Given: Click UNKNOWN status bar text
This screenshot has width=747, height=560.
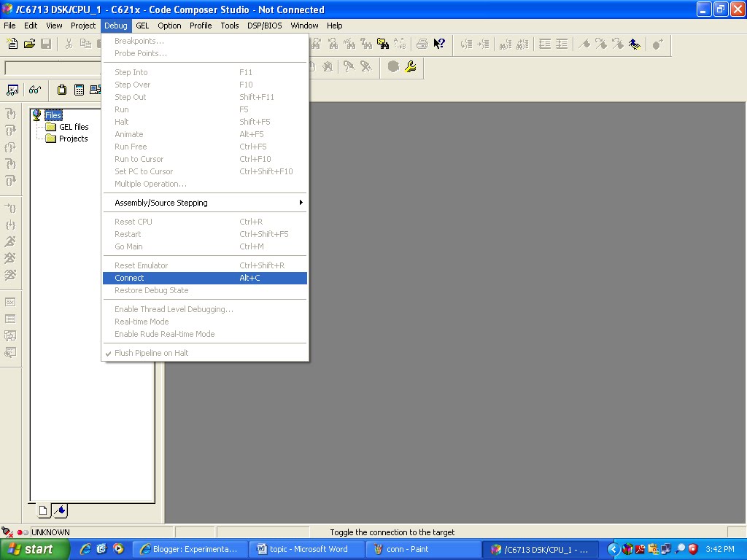Looking at the screenshot, I should tap(50, 532).
